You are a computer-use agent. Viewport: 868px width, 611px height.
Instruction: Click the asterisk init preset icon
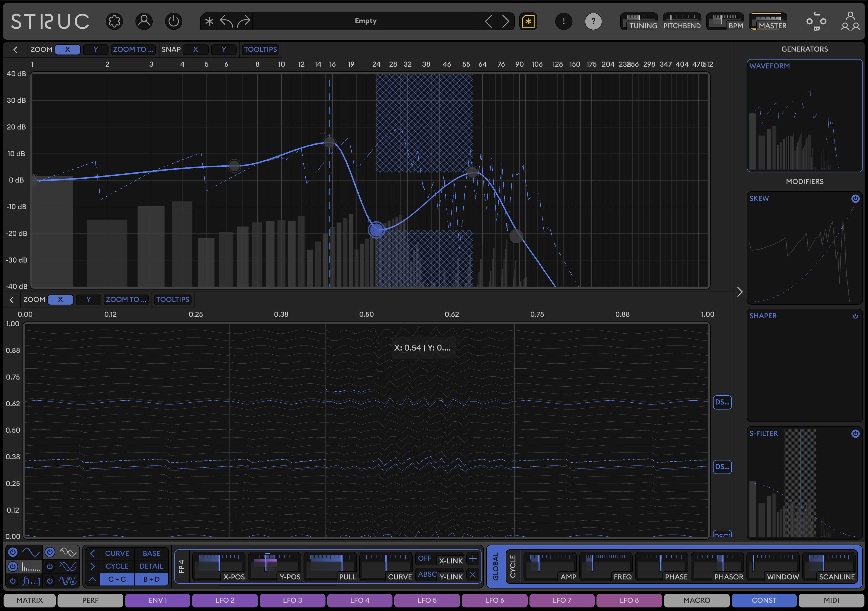tap(209, 21)
